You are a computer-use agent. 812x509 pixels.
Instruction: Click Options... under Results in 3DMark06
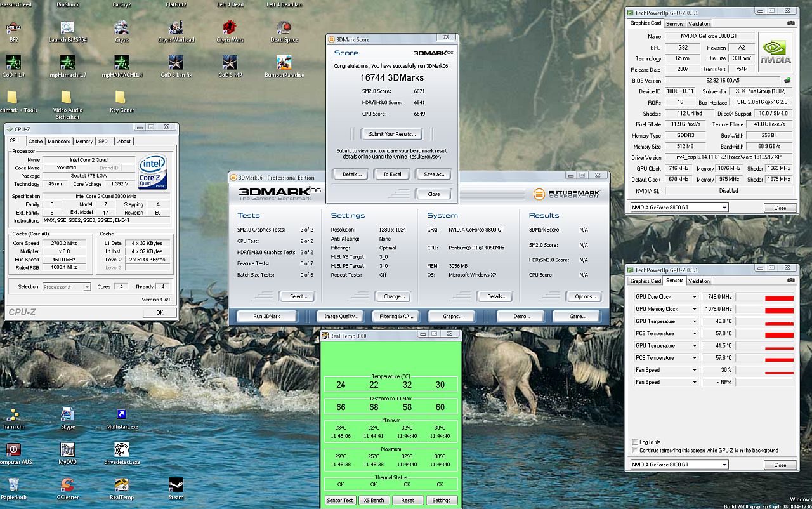coord(585,296)
